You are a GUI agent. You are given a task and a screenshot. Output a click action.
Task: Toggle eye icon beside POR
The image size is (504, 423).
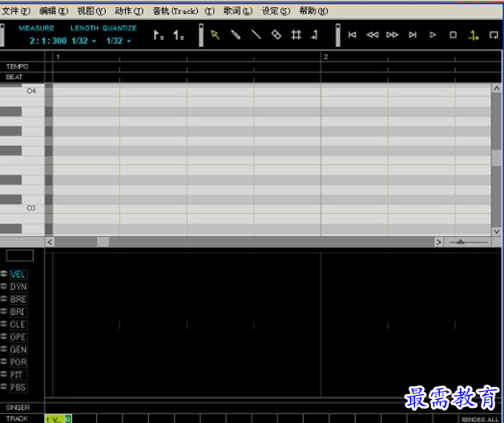point(4,361)
